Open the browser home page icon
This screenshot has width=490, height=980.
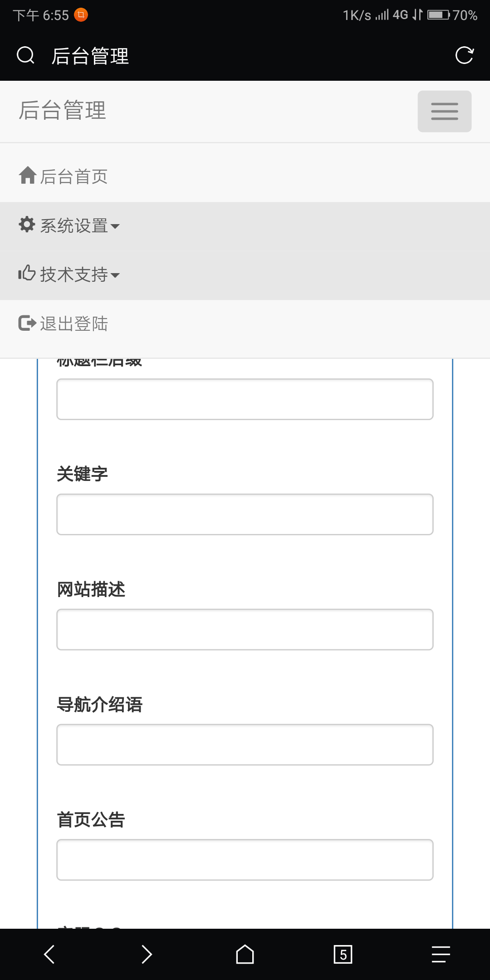[x=245, y=954]
